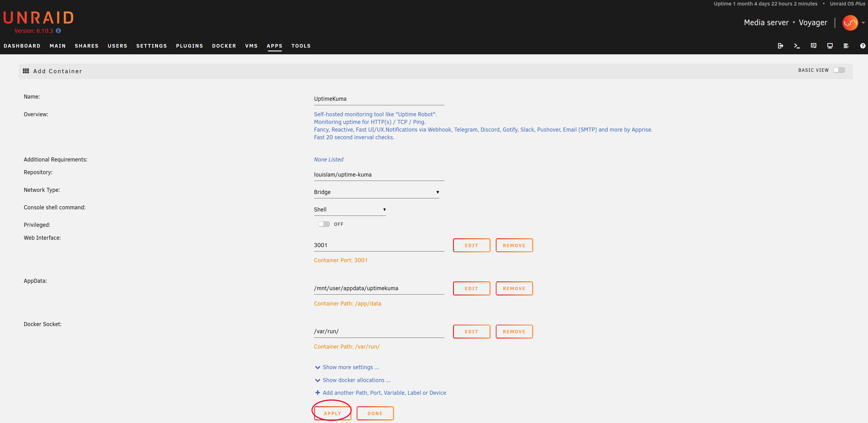Click the logout icon in the top bar
868x423 pixels.
pyautogui.click(x=781, y=46)
